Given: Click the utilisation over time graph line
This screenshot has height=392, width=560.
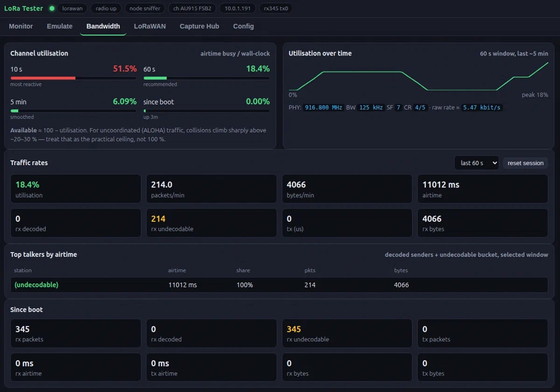Looking at the screenshot, I should coord(419,76).
